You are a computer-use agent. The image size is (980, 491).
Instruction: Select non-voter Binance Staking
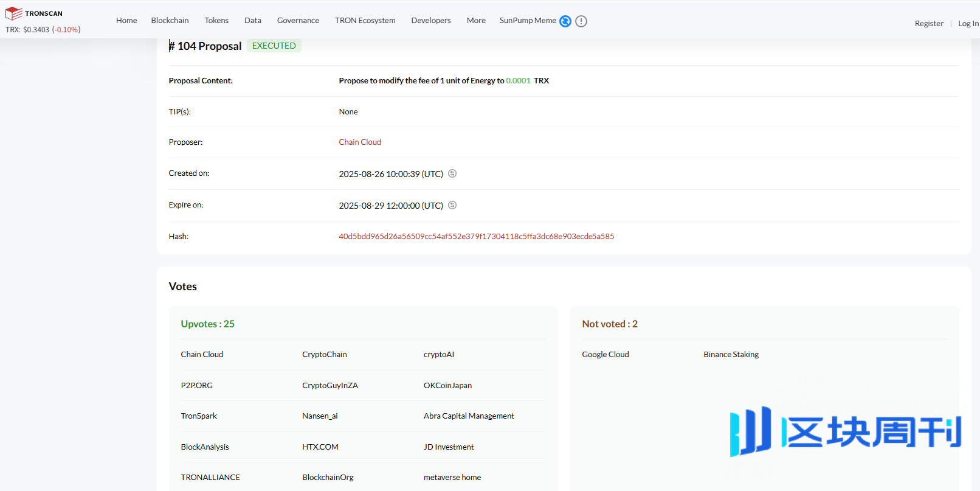pos(731,355)
